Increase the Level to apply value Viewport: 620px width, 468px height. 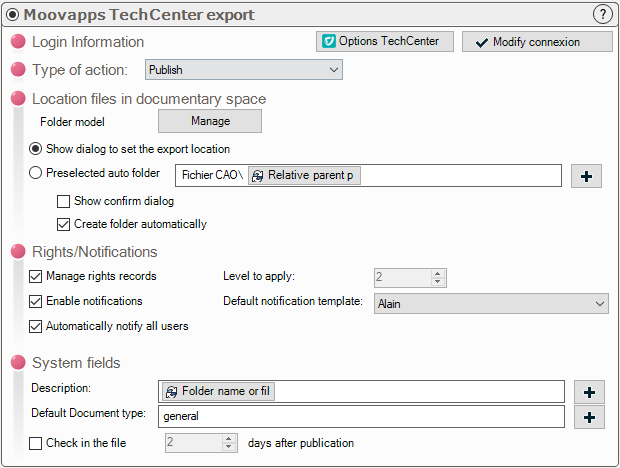438,273
